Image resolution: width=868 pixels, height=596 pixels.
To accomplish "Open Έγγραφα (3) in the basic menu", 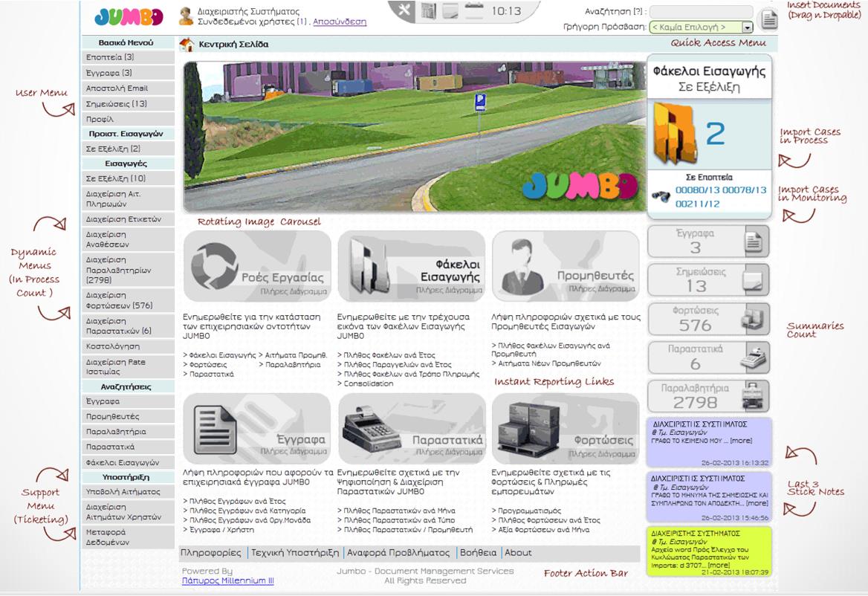I will pos(128,73).
